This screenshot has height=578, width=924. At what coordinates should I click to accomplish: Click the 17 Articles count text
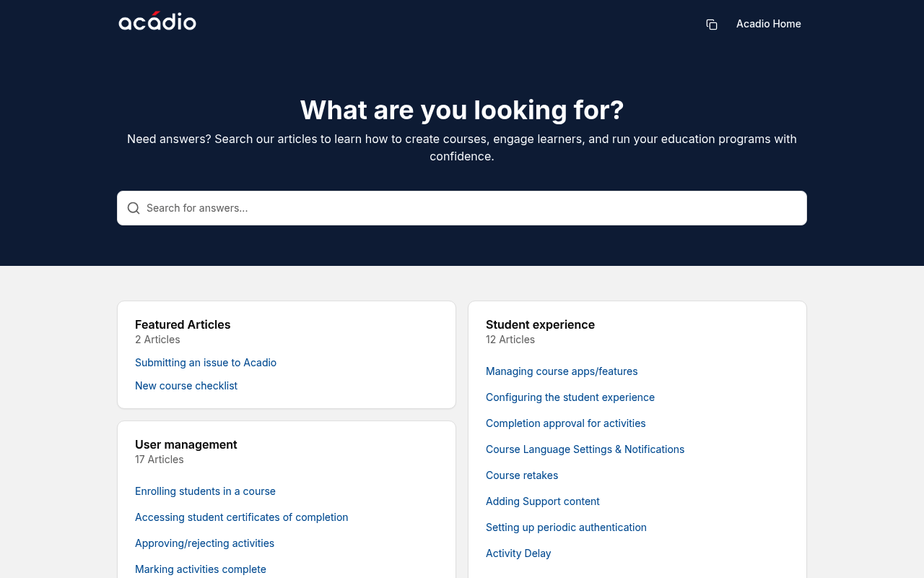click(x=160, y=460)
